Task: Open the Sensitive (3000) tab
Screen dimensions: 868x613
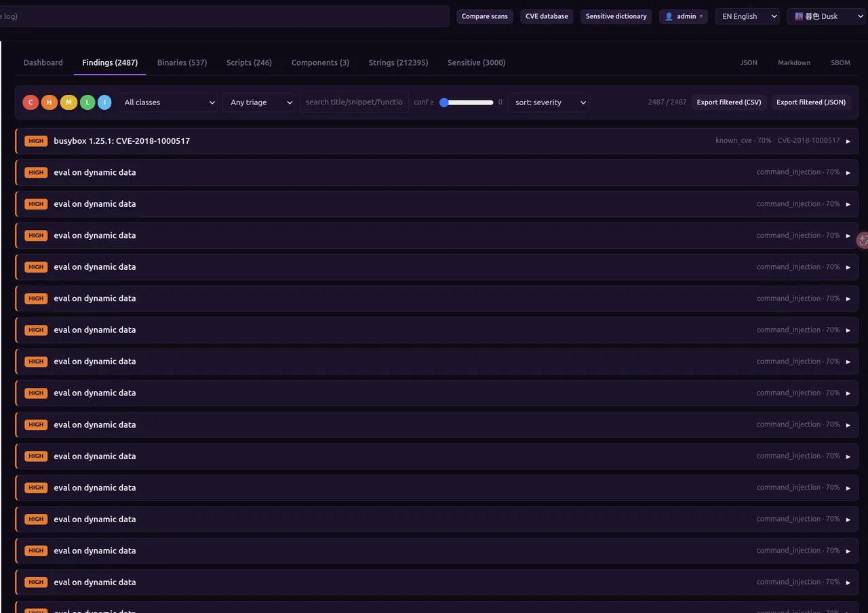Action: 476,62
